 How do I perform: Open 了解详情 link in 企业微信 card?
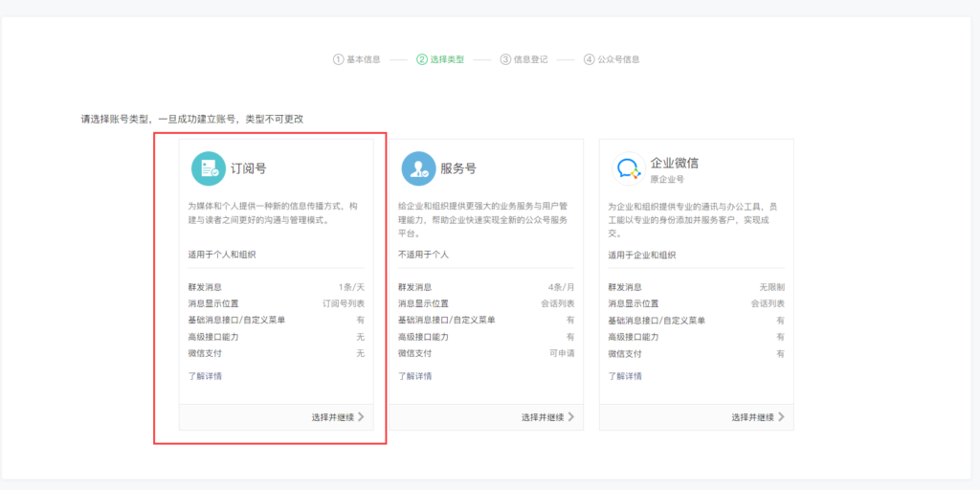(625, 376)
